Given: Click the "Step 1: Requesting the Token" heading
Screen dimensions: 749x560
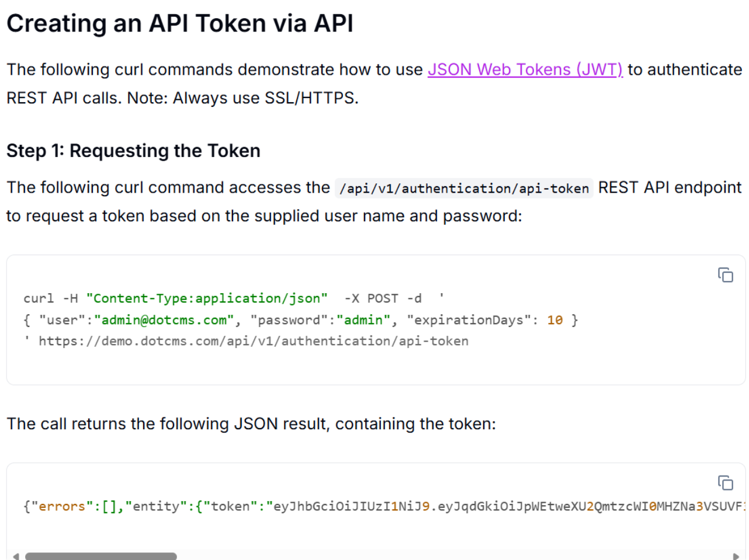Looking at the screenshot, I should [133, 151].
